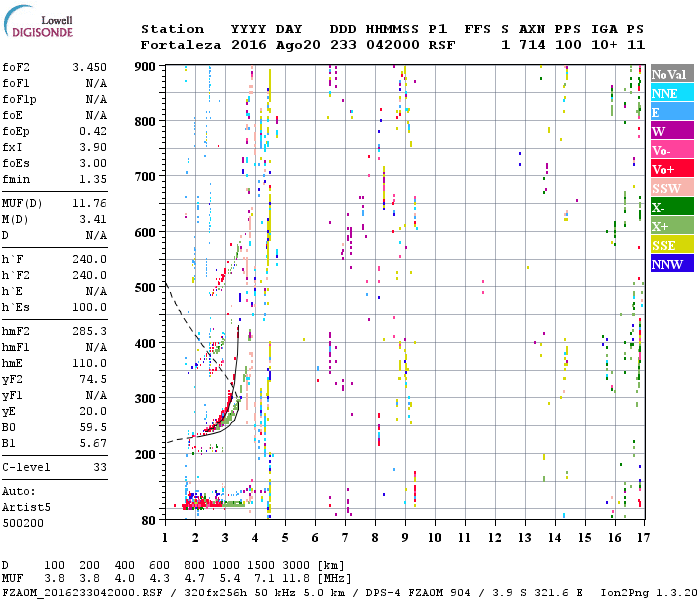The height and width of the screenshot is (600, 700).
Task: Click the Ago20 date in header
Action: pyautogui.click(x=298, y=45)
